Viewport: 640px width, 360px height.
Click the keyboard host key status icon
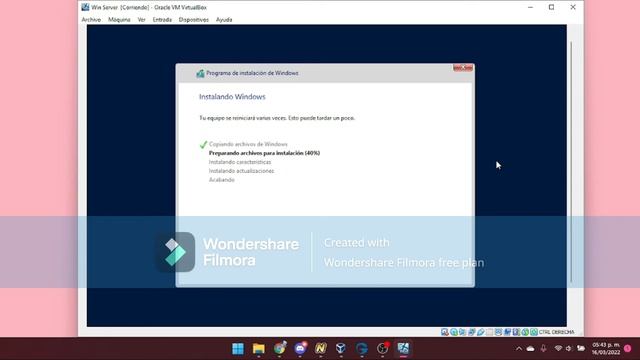pyautogui.click(x=534, y=332)
